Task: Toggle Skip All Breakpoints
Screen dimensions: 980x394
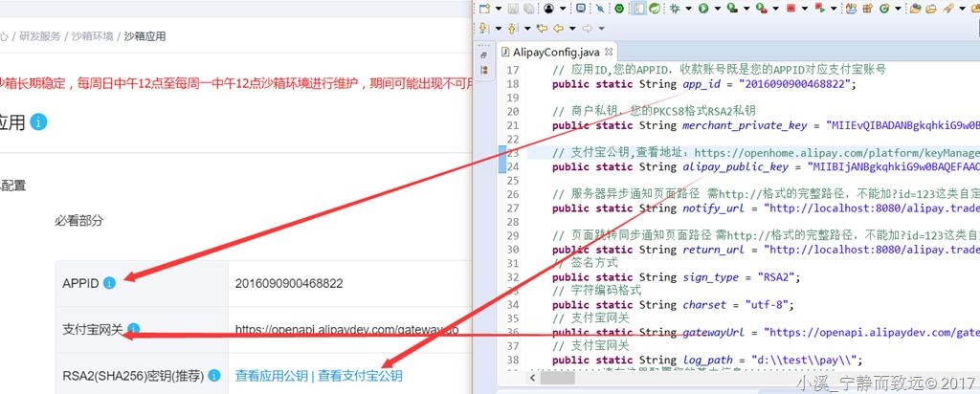Action: (x=600, y=8)
